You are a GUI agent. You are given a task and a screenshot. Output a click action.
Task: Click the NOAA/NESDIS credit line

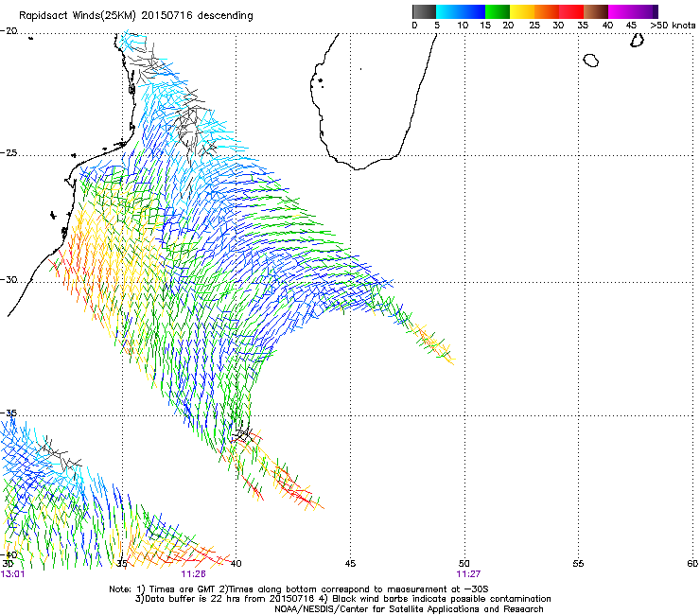pyautogui.click(x=409, y=609)
